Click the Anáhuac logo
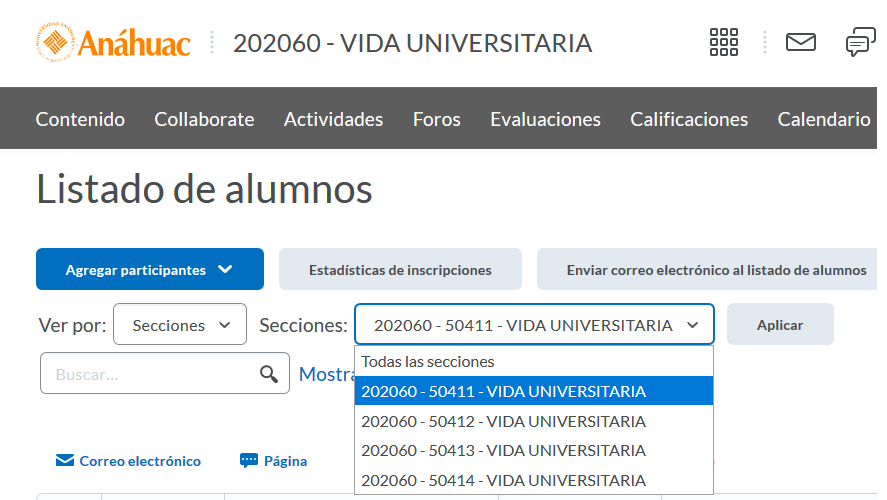The height and width of the screenshot is (500, 887). [x=112, y=43]
